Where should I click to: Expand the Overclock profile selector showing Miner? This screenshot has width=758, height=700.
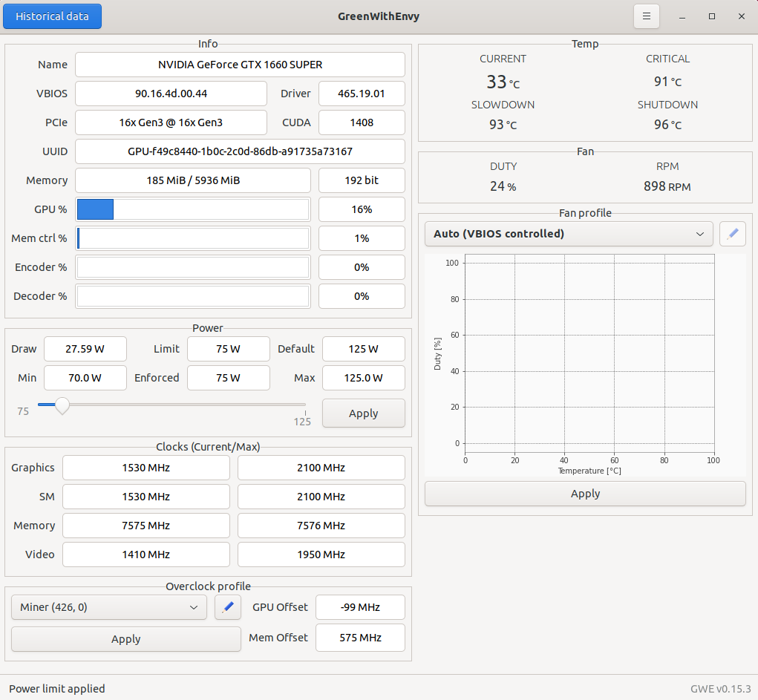coord(108,606)
